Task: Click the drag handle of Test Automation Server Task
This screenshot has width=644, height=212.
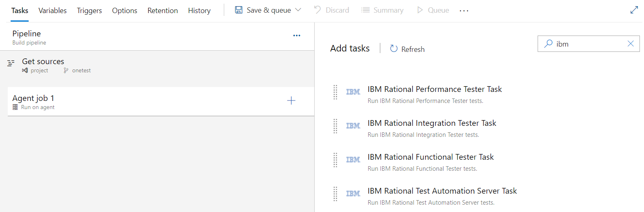Action: pyautogui.click(x=335, y=194)
